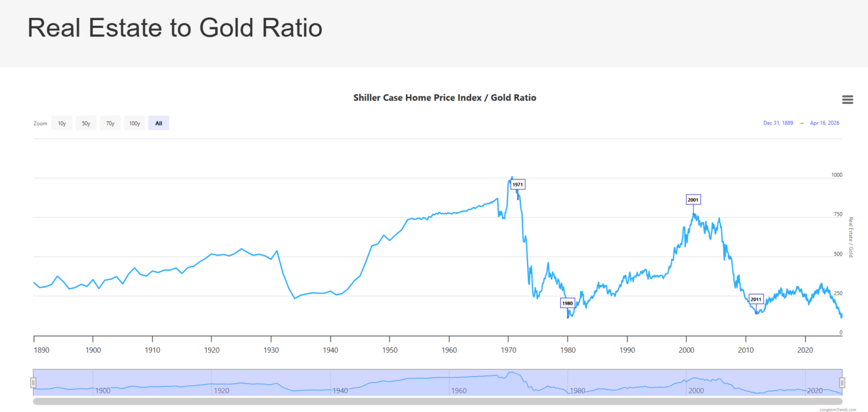Click the horizontal scrollbar under navigator
This screenshot has height=412, width=868.
coord(437,401)
